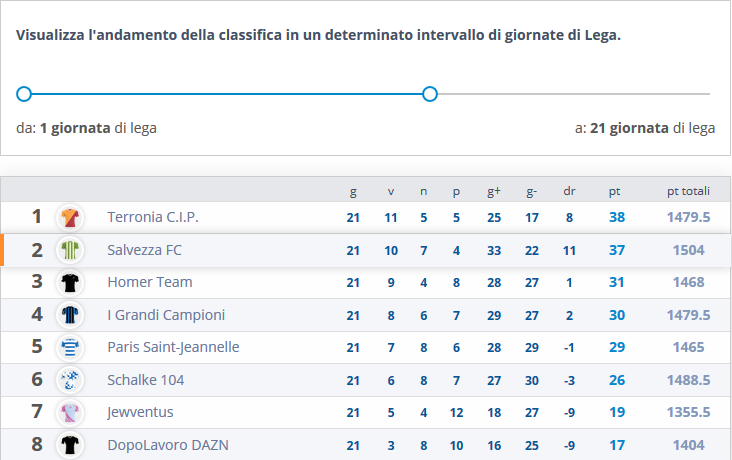Click the 'dr' goal difference column header
This screenshot has width=732, height=460.
click(570, 191)
